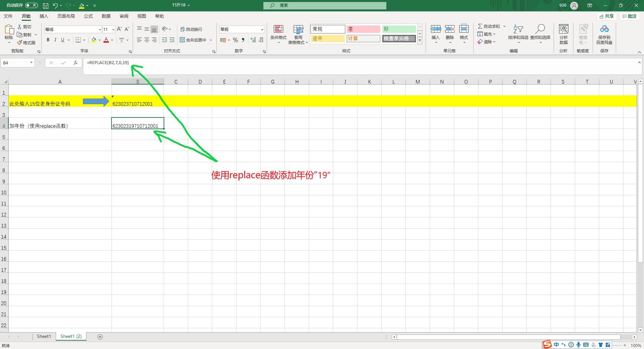644x349 pixels.
Task: Click the Sort and Filter icon
Action: 518,30
